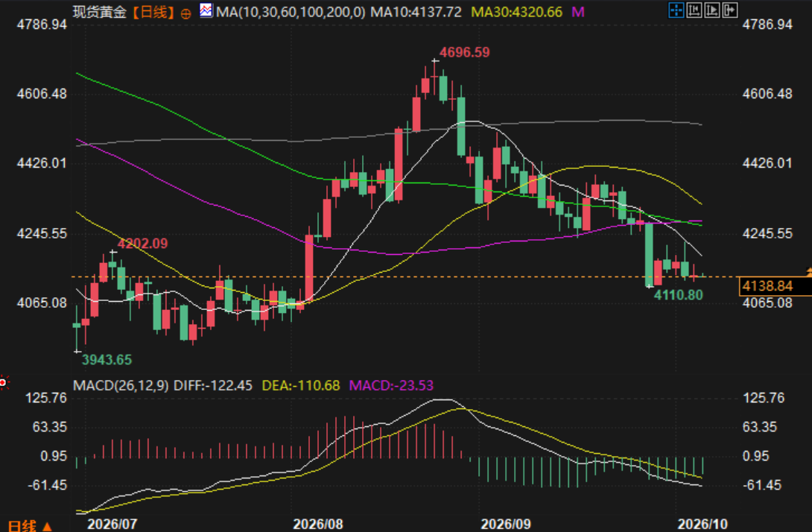Expand the 日线 period selector at bottom left
Screen dimensions: 812x532
point(30,526)
